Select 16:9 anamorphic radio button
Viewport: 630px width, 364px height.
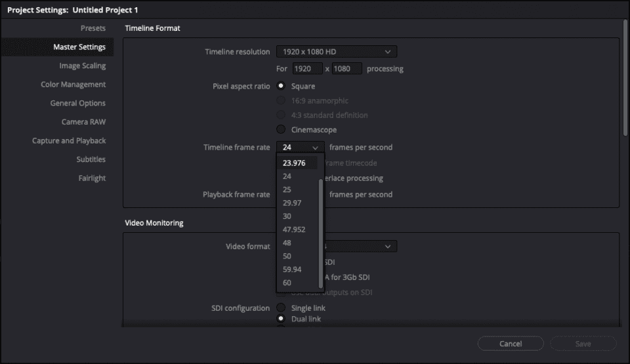click(281, 100)
